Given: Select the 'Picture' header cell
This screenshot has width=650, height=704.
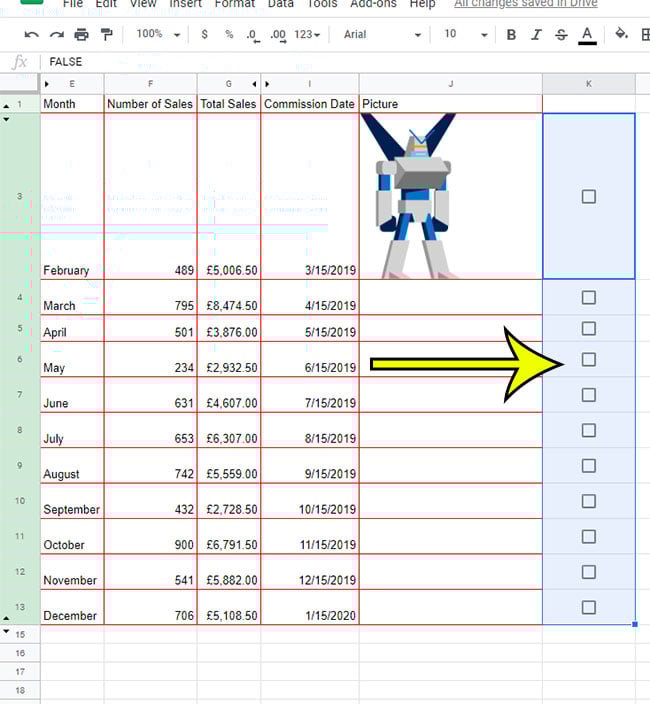Looking at the screenshot, I should [451, 104].
